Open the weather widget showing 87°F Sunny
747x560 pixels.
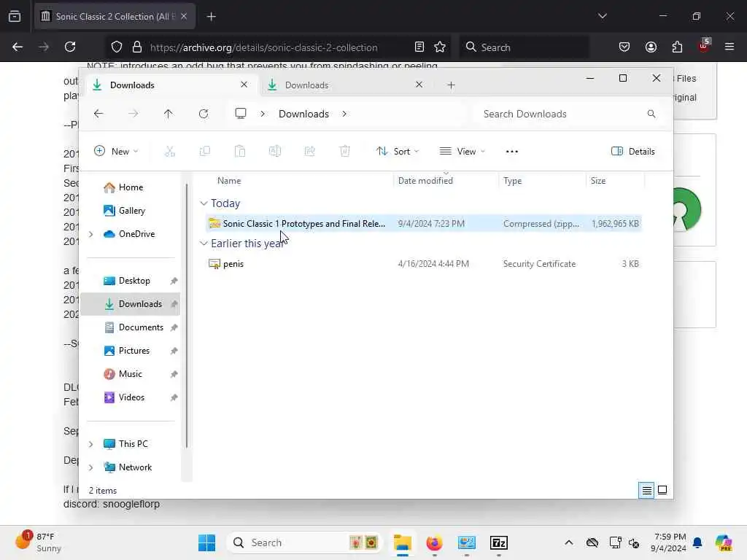coord(38,542)
